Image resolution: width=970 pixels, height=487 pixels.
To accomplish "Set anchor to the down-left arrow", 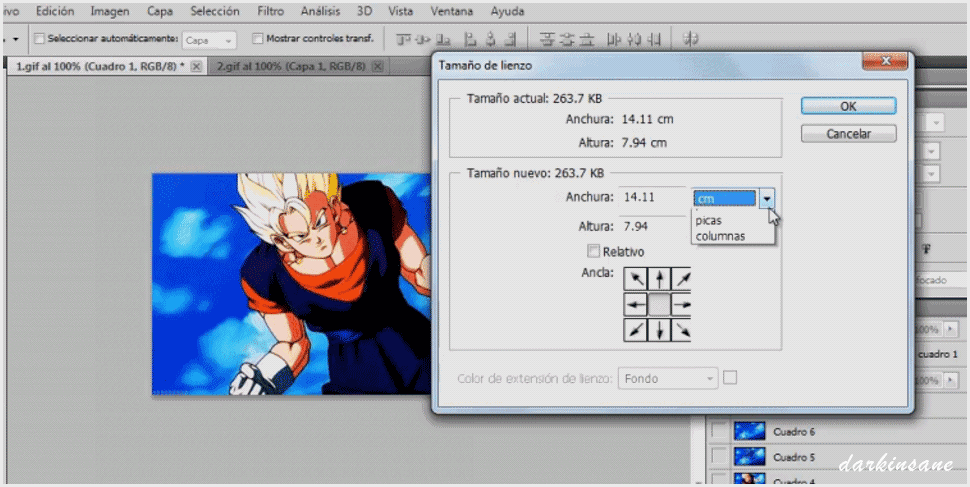I will click(635, 329).
